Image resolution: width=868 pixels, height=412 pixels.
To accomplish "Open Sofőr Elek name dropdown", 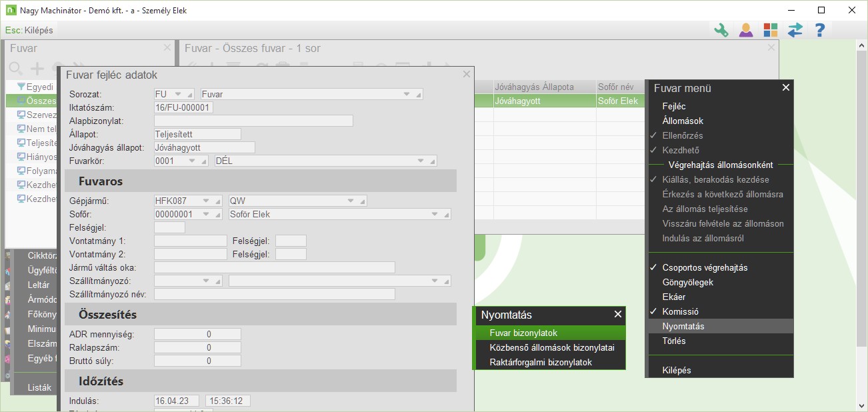I will pyautogui.click(x=435, y=214).
